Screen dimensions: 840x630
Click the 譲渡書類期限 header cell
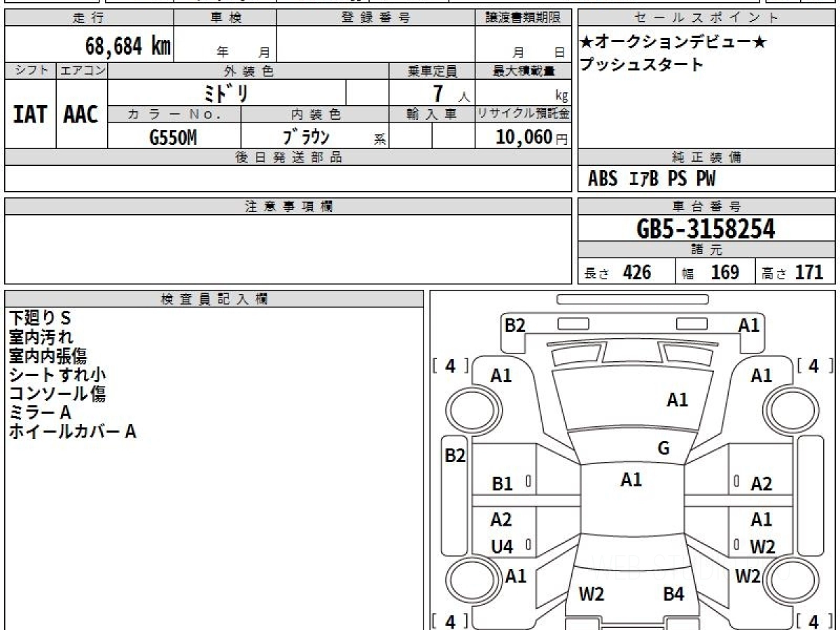coord(523,18)
